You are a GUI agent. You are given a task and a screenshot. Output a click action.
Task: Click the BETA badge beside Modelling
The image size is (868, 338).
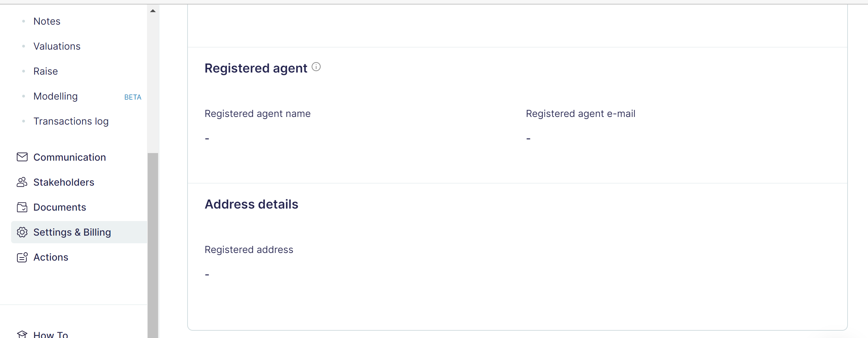click(133, 97)
